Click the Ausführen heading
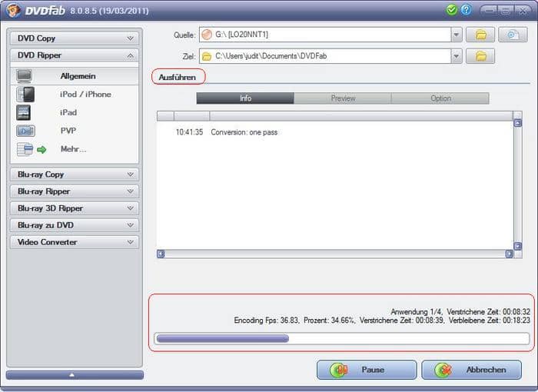This screenshot has width=538, height=392. pos(178,77)
